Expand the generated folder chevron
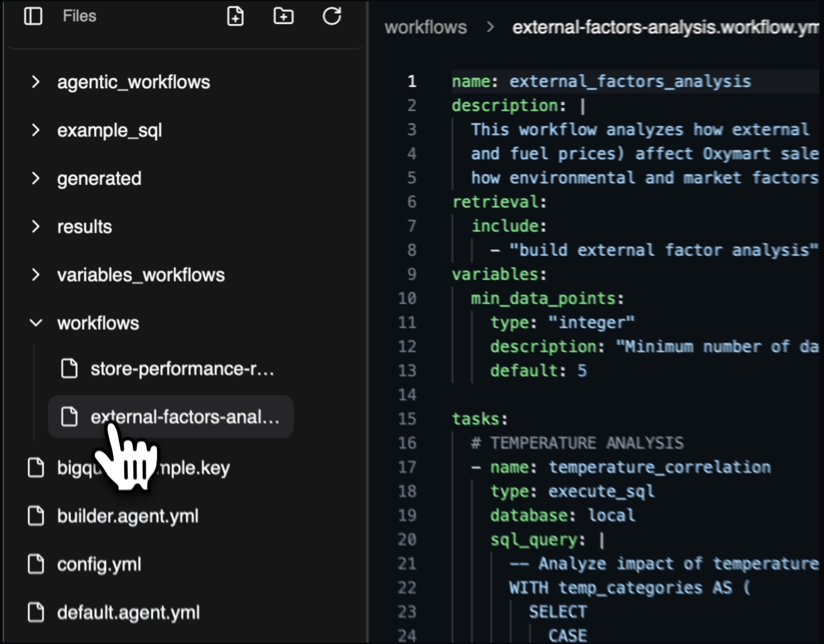This screenshot has width=824, height=644. 36,178
